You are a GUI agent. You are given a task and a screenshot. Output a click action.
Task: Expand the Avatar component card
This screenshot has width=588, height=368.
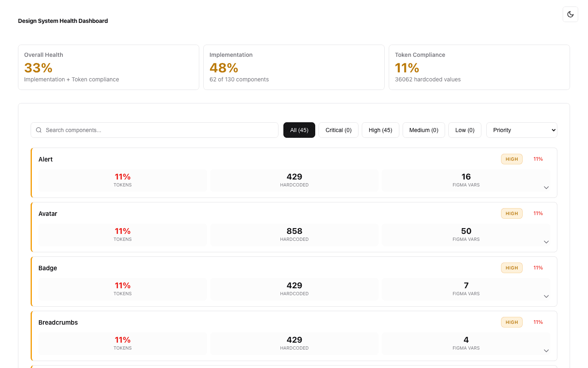[x=546, y=242]
